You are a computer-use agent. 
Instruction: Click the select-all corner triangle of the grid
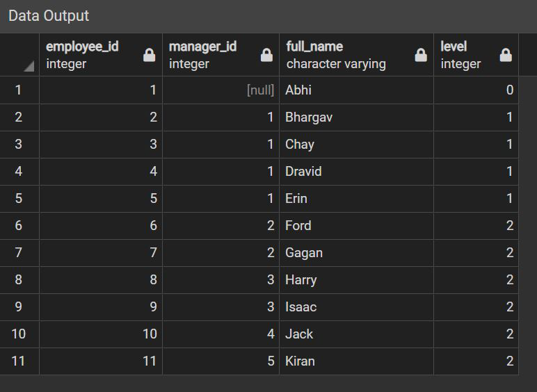[x=29, y=67]
